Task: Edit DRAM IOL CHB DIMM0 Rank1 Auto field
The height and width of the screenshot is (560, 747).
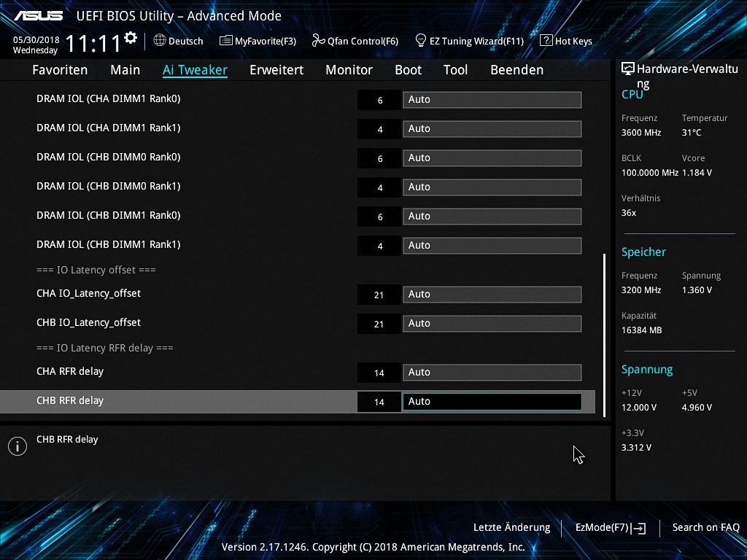Action: 492,187
